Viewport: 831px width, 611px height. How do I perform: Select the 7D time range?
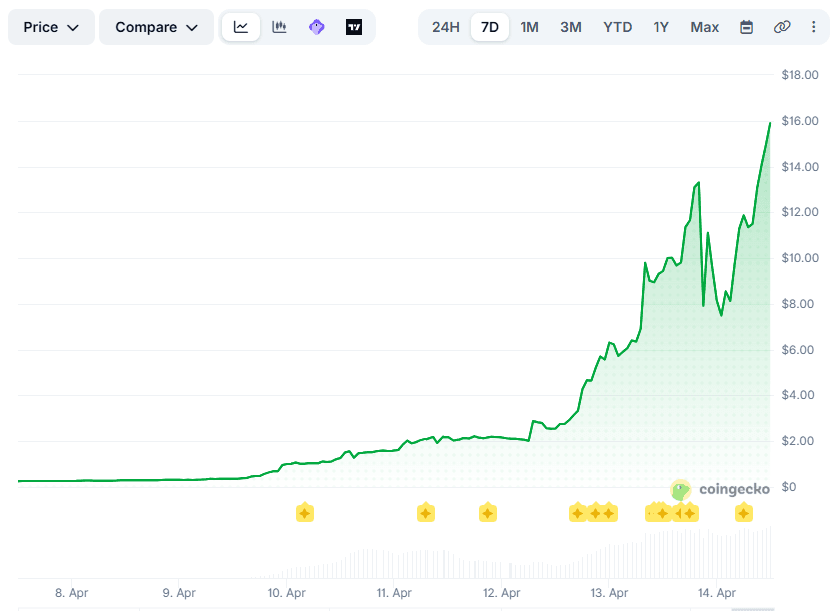[x=490, y=27]
